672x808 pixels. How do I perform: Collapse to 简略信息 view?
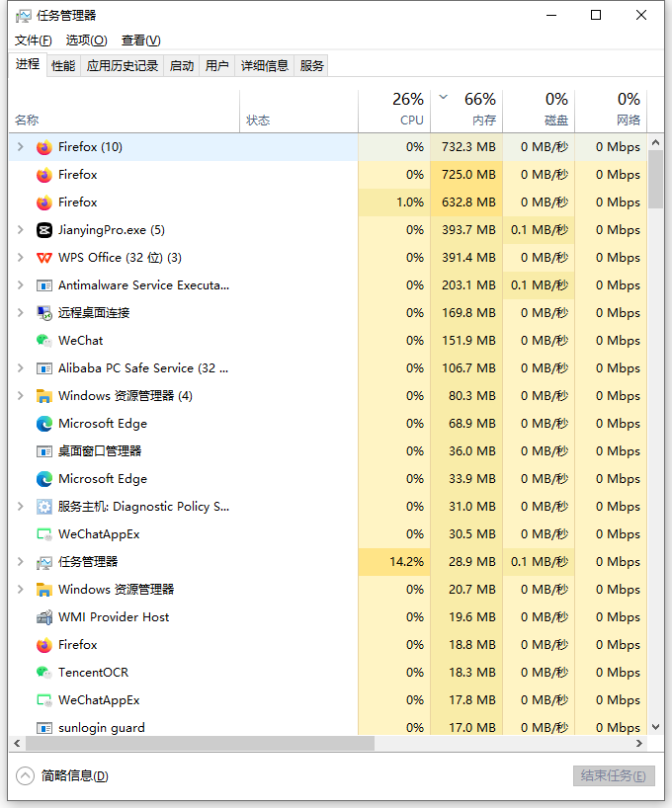(x=62, y=776)
